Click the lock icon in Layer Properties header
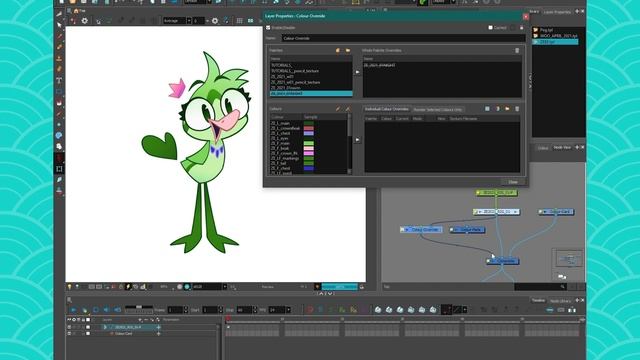Screen dimensions: 640x360 click(521, 27)
